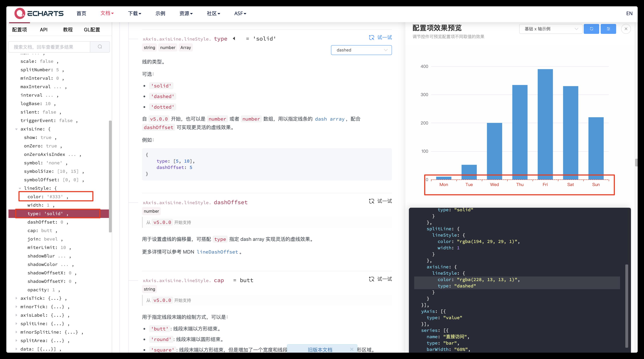Click 试一试 beside cap option
The height and width of the screenshot is (359, 644).
point(380,279)
